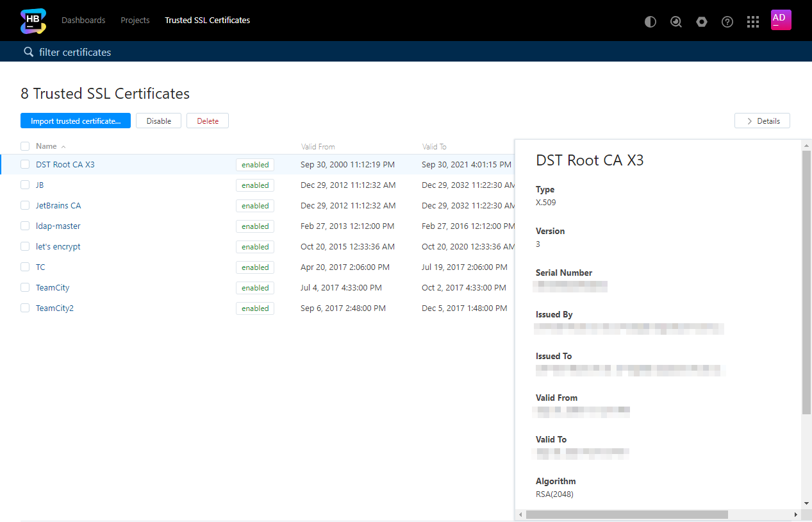This screenshot has height=522, width=812.
Task: Sort by the Name column header
Action: [x=46, y=146]
